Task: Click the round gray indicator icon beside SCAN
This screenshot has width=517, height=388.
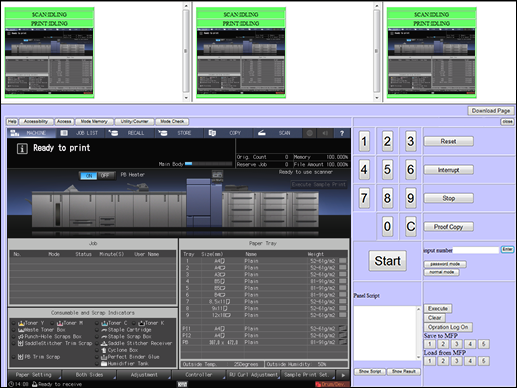Action: [310, 133]
